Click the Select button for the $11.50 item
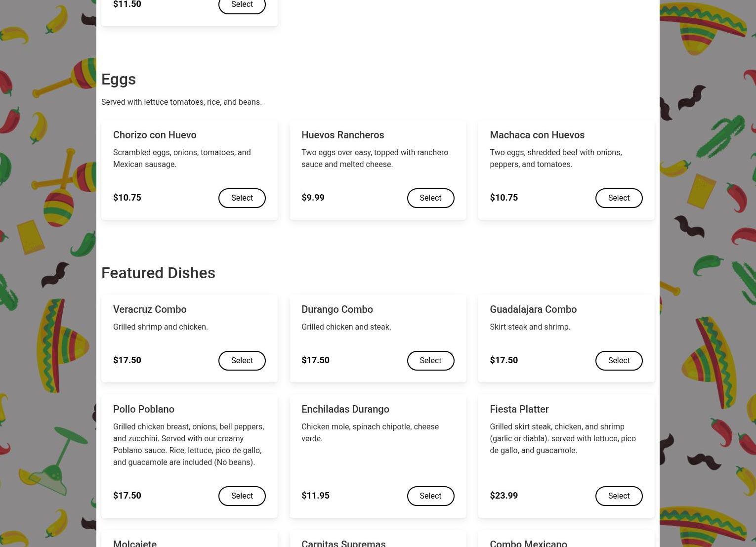 242,5
